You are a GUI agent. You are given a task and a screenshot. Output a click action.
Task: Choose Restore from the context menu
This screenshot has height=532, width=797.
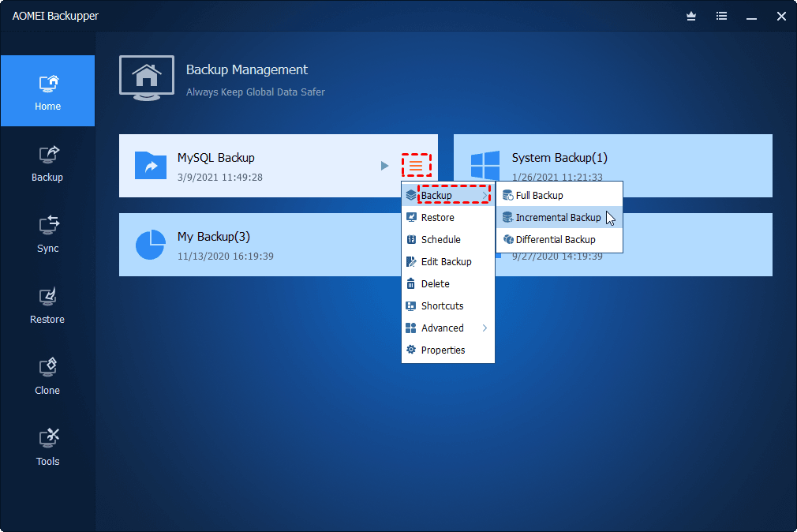click(447, 218)
